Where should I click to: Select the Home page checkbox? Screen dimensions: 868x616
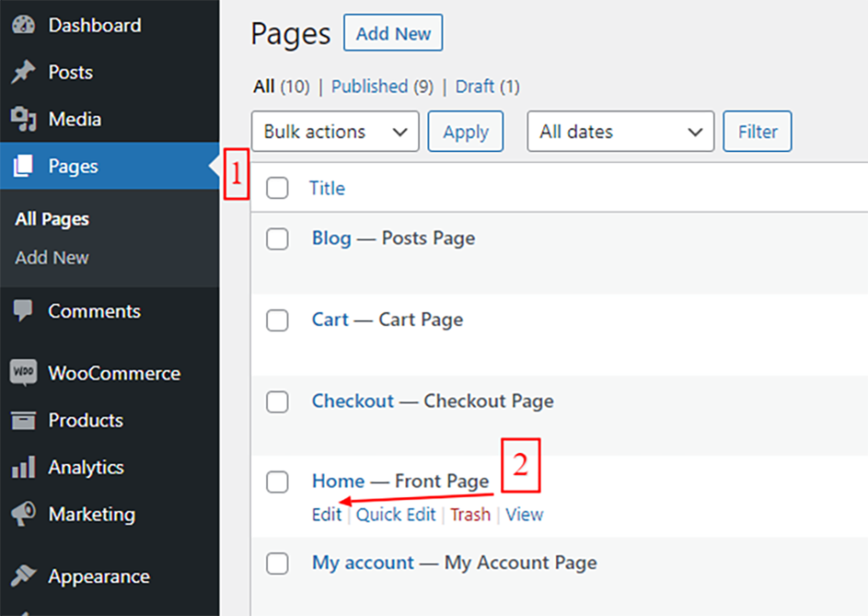point(277,481)
